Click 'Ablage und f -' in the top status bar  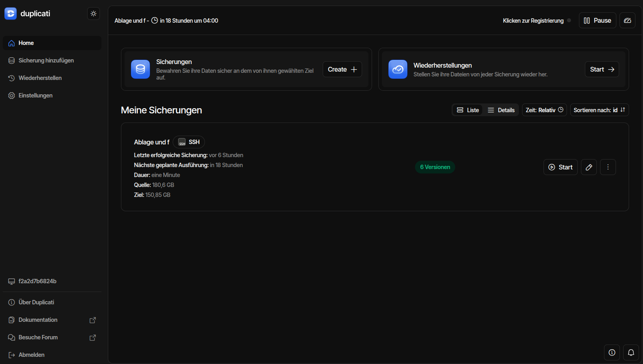[132, 21]
